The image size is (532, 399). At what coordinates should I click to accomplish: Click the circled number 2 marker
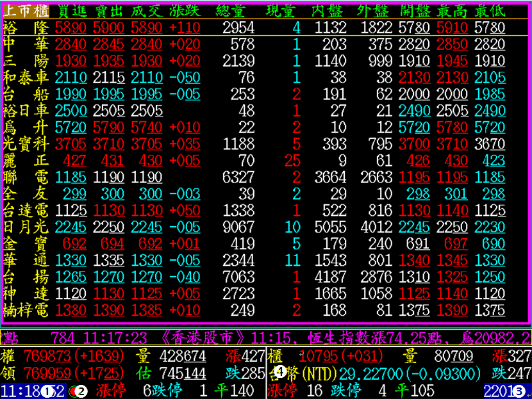pyautogui.click(x=81, y=391)
